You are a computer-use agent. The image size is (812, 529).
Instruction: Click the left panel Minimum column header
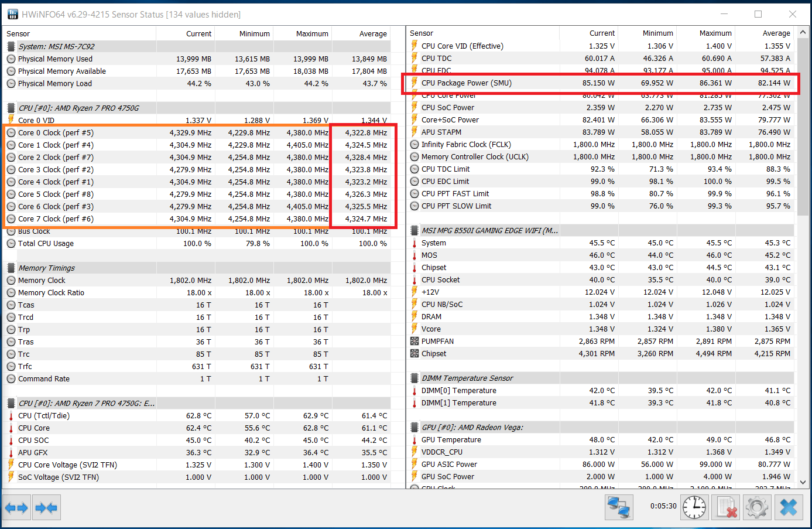click(x=244, y=33)
